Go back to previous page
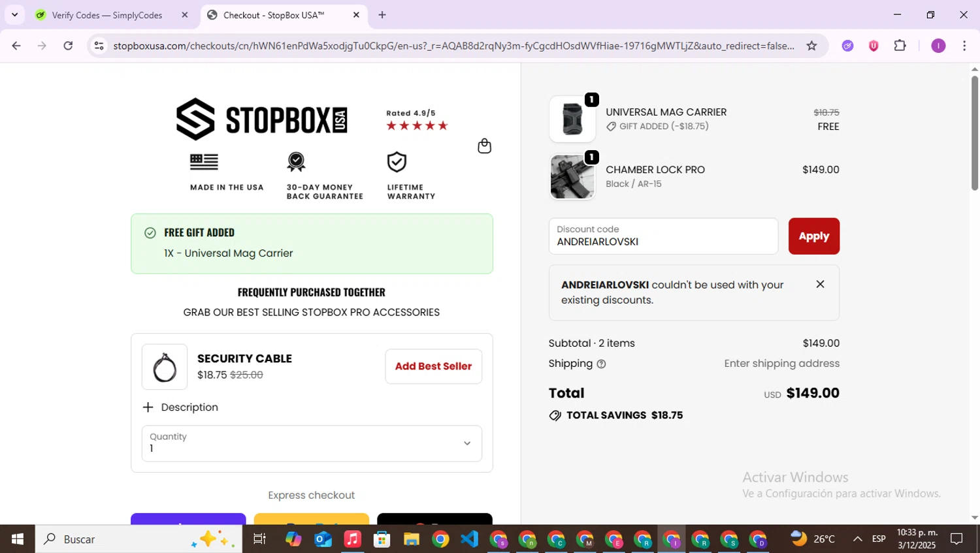 point(16,46)
